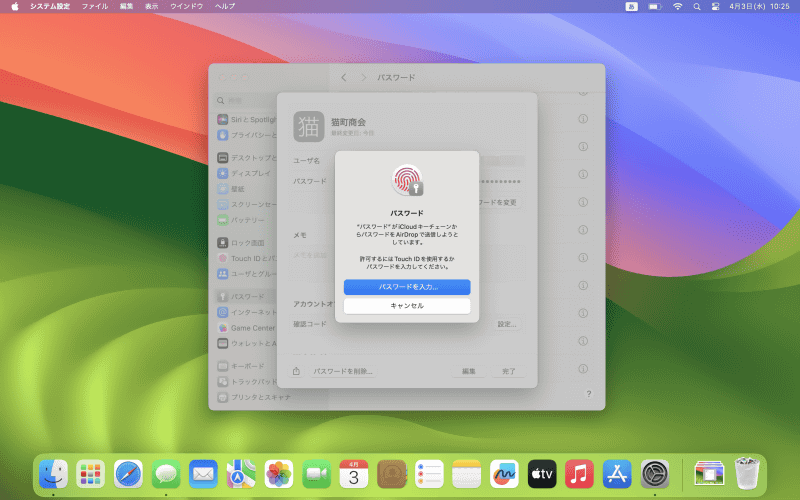Open Spotlight search in menu bar

click(696, 6)
